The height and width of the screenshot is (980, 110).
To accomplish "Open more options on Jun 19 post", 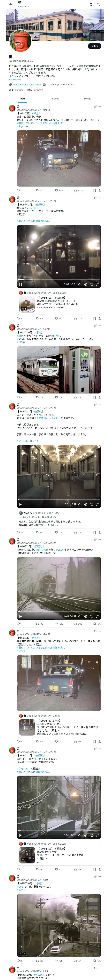I will coord(100,326).
